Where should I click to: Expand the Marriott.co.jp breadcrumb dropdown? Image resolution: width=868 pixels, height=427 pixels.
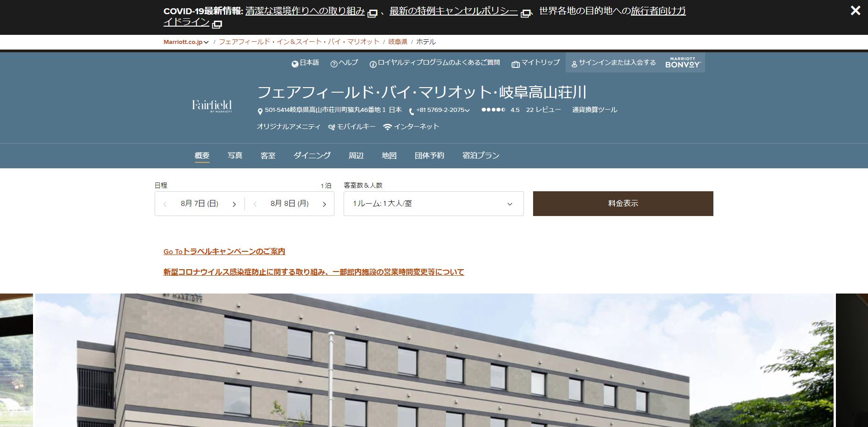(x=186, y=42)
